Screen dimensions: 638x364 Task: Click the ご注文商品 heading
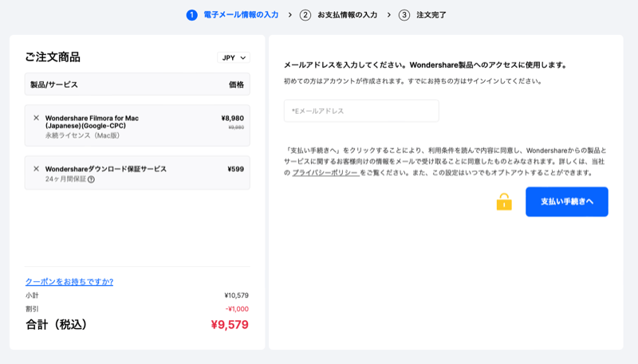coord(53,57)
